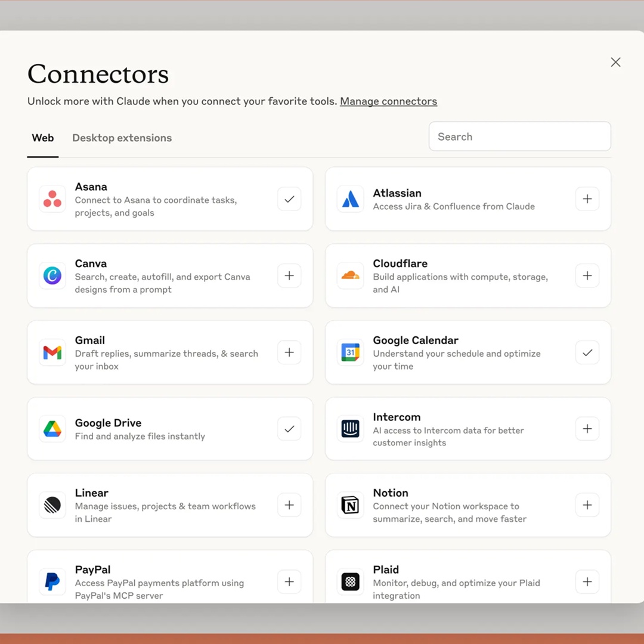Select the Plaid connector title

coord(386,569)
